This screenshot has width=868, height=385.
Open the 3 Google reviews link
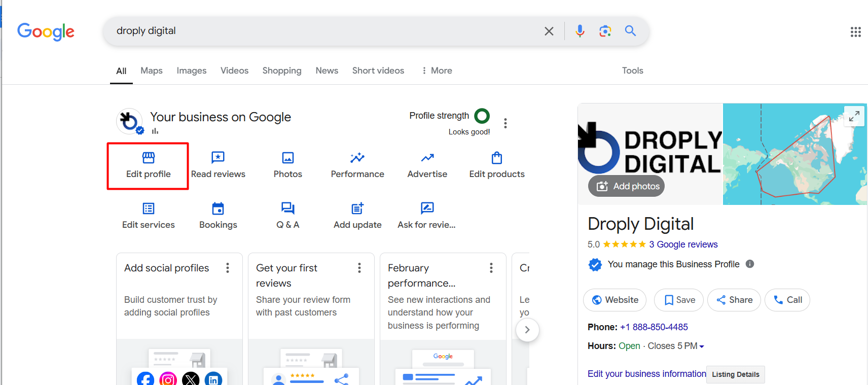click(x=683, y=244)
